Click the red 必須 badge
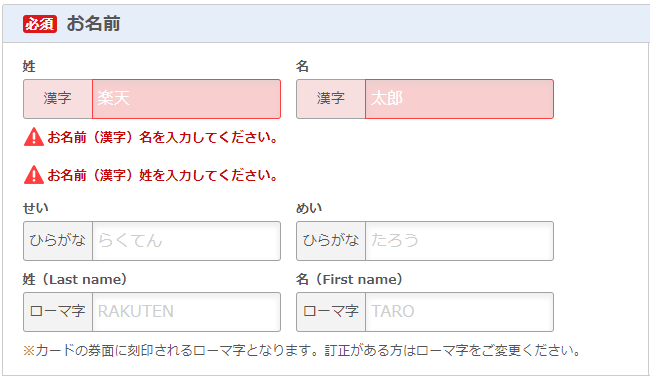 tap(40, 24)
